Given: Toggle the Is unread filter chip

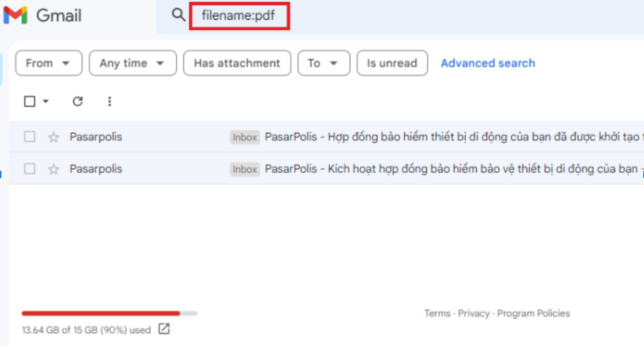Looking at the screenshot, I should point(392,63).
